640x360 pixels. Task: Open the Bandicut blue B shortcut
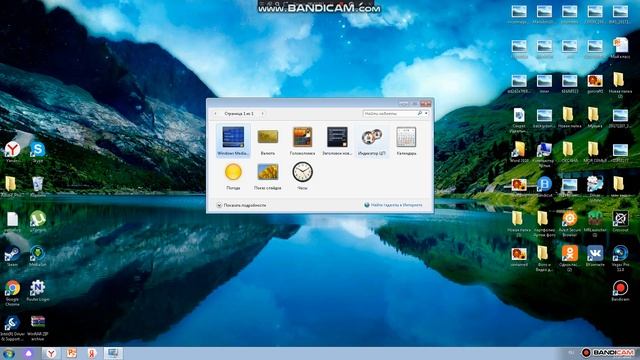tap(544, 187)
